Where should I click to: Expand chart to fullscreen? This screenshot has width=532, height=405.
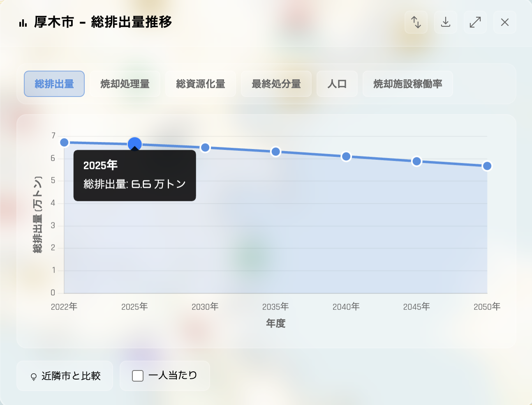(x=475, y=22)
